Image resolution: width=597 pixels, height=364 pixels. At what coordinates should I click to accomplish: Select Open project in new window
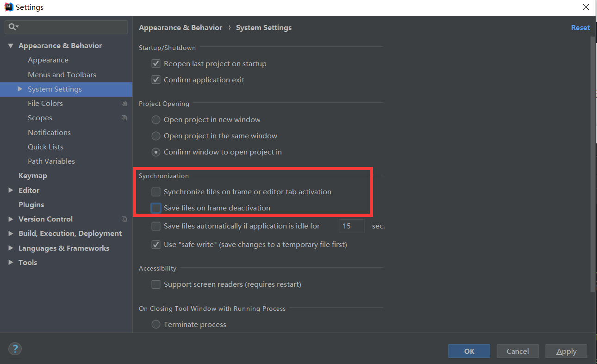156,120
